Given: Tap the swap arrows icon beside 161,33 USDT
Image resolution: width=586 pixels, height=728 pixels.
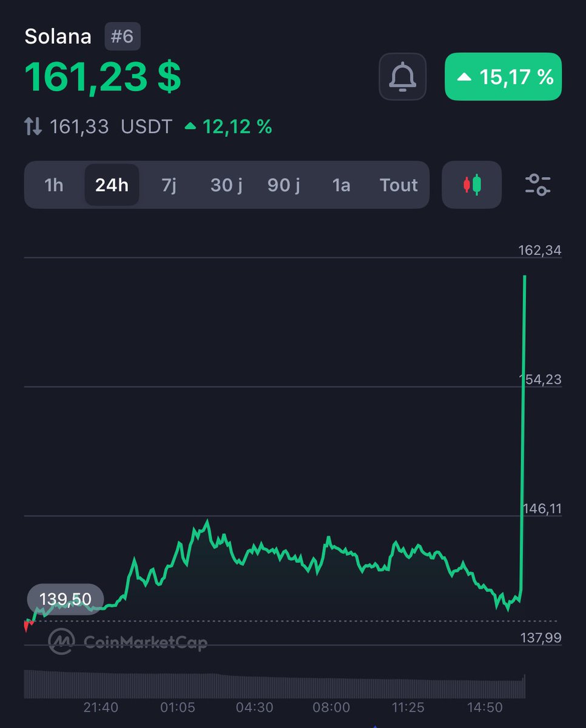Looking at the screenshot, I should point(33,127).
